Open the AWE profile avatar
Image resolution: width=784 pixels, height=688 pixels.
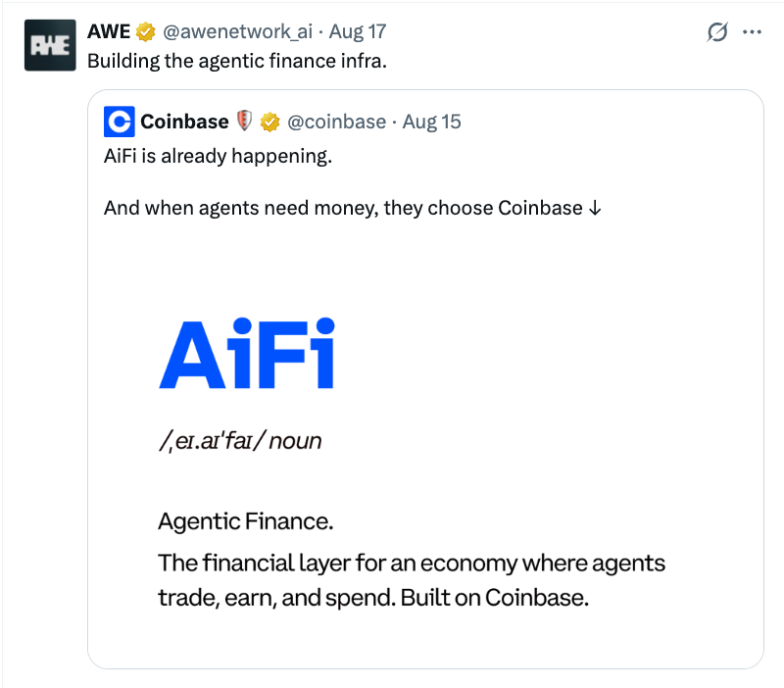[50, 45]
